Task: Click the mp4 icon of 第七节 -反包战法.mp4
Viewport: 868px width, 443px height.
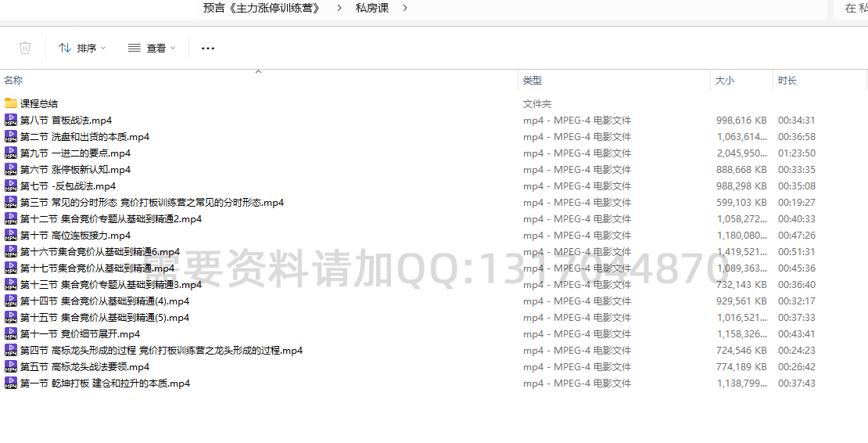Action: tap(11, 185)
